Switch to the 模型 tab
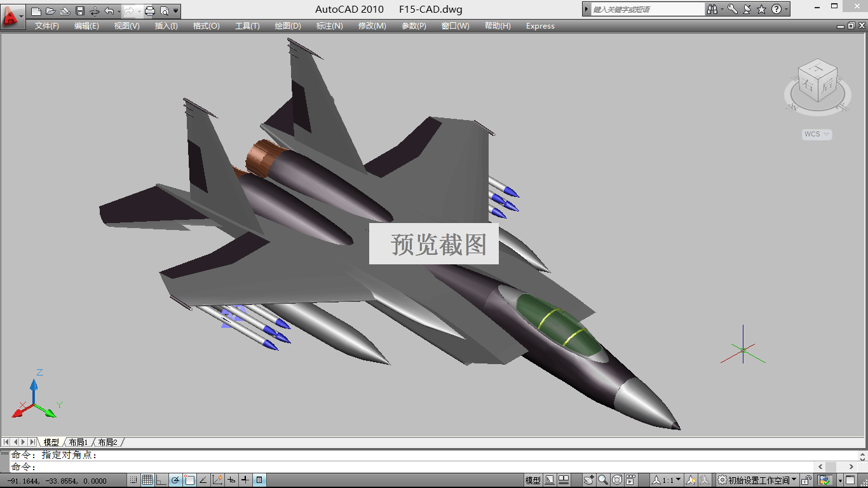The height and width of the screenshot is (488, 868). pos(51,442)
